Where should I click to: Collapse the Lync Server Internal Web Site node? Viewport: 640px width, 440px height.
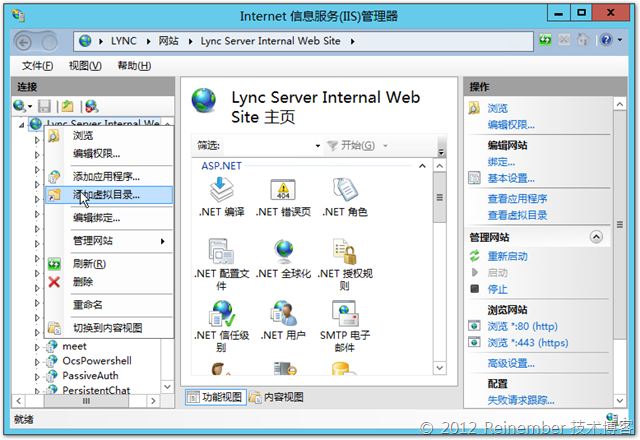[21, 125]
